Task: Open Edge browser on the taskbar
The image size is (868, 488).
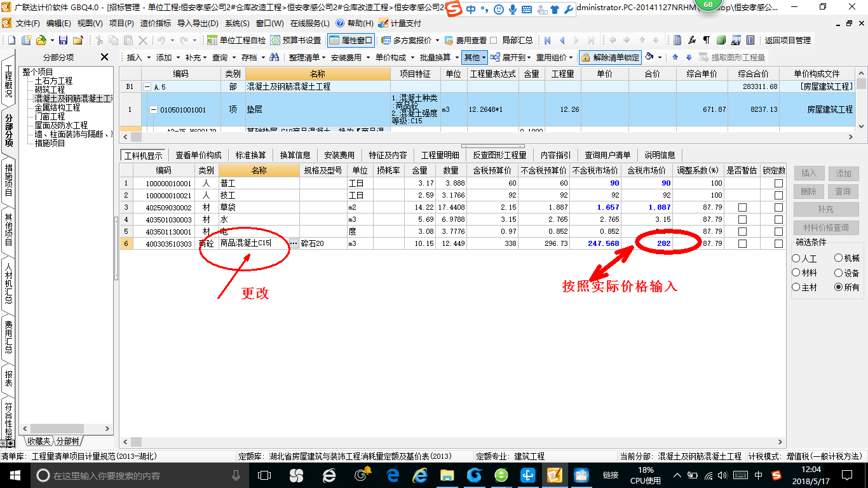Action: click(393, 475)
